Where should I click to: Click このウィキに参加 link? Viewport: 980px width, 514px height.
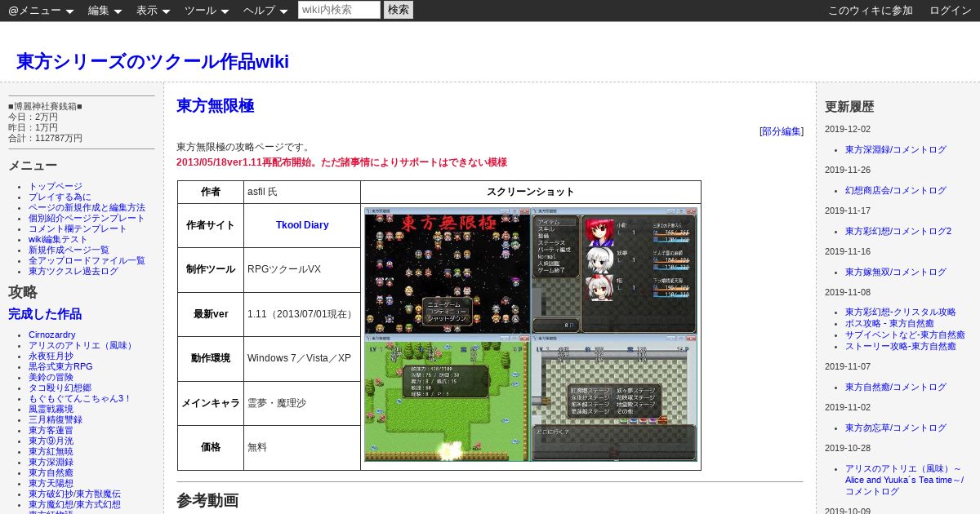pyautogui.click(x=871, y=11)
